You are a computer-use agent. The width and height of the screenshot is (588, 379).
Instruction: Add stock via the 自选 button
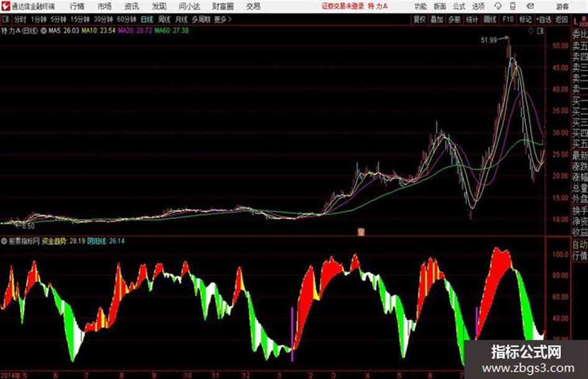544,19
